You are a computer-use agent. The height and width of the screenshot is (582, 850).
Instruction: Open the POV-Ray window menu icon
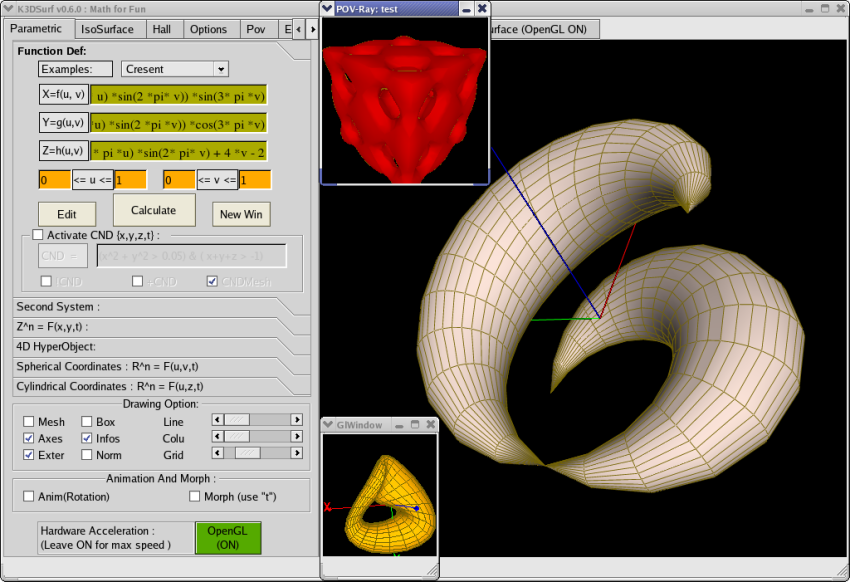click(328, 8)
